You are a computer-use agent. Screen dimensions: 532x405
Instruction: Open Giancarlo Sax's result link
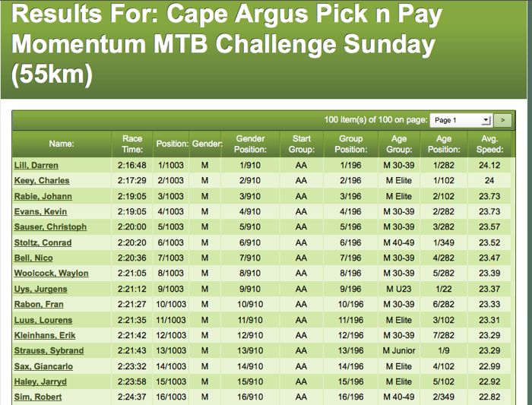[43, 366]
